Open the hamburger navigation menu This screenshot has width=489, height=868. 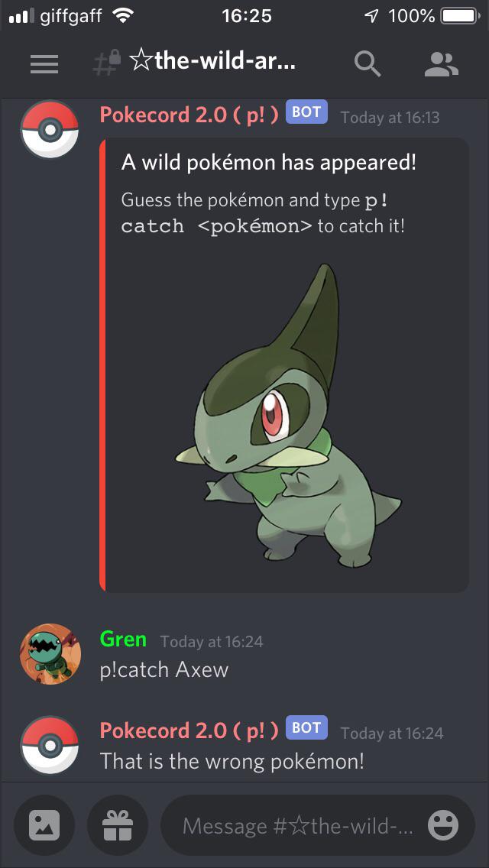tap(44, 65)
